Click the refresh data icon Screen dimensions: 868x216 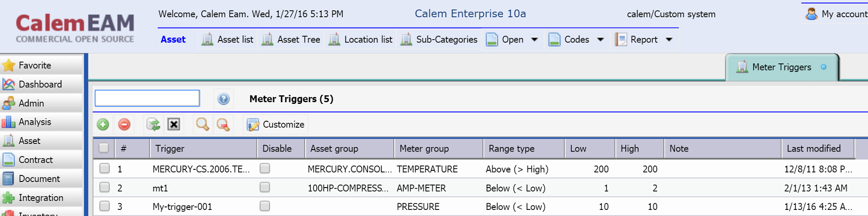[153, 124]
